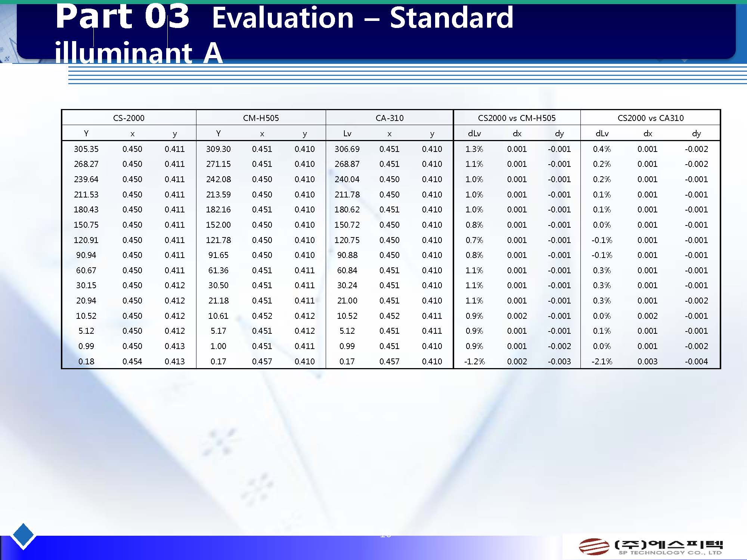The width and height of the screenshot is (747, 560).
Task: Click the CM-H505 value 182.16
Action: point(218,209)
